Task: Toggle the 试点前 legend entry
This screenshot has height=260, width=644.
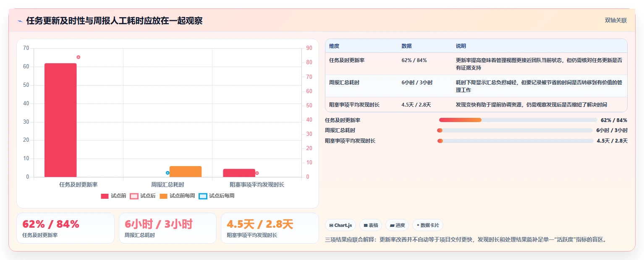Action: (113, 196)
